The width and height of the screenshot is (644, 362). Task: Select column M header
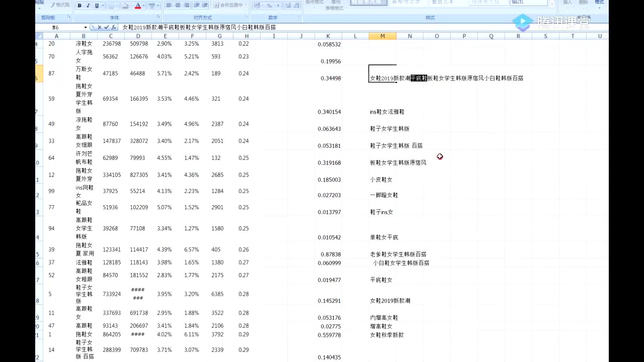click(382, 36)
